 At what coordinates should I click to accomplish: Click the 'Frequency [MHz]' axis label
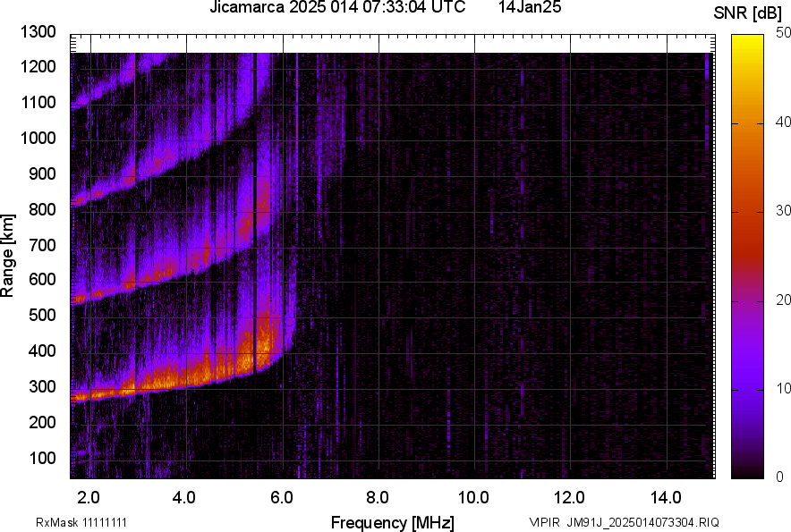pyautogui.click(x=393, y=523)
